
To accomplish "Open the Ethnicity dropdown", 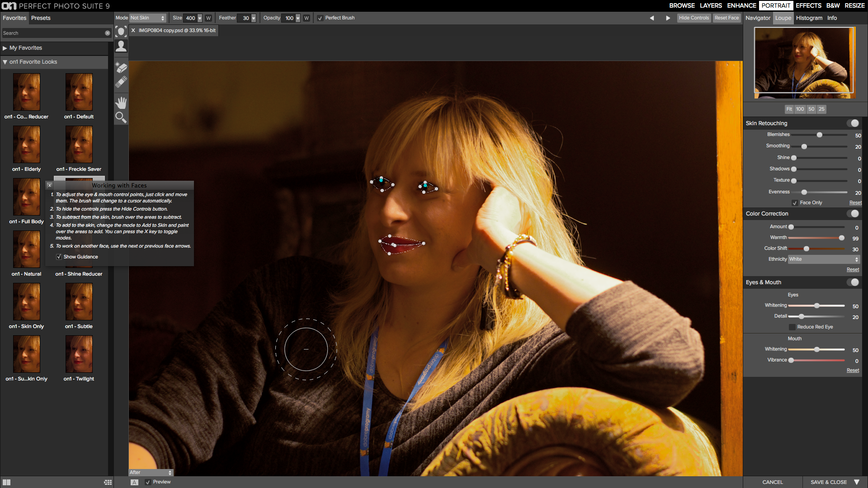I will pos(824,259).
